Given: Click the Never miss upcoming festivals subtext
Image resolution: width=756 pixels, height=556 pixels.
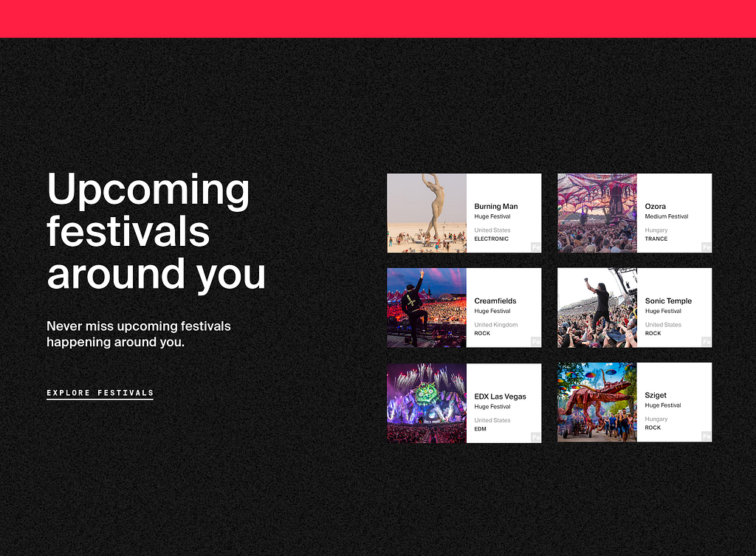Looking at the screenshot, I should 139,334.
